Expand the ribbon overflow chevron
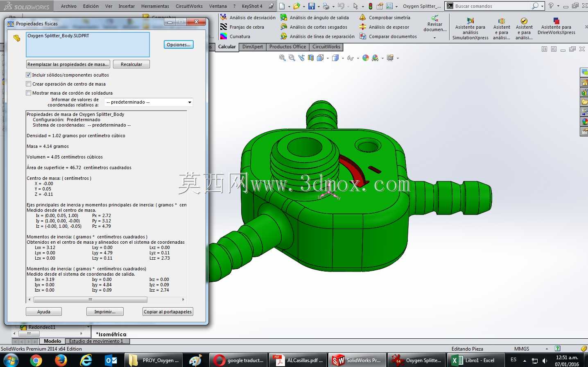588x367 pixels. click(x=586, y=27)
